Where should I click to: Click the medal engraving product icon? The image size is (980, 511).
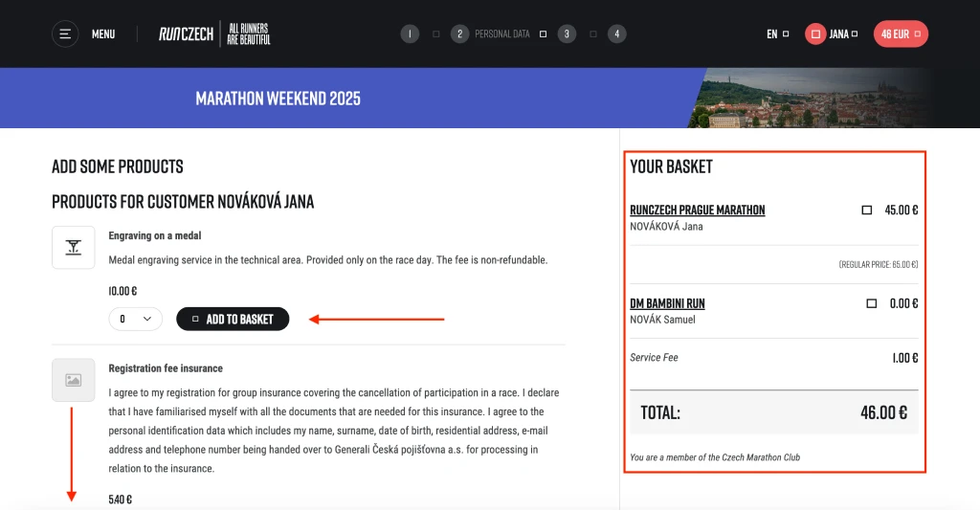point(73,248)
